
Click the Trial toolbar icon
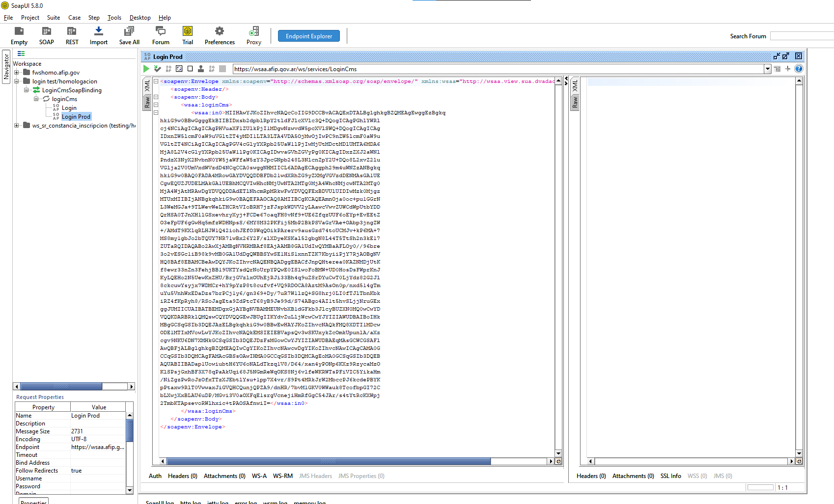(188, 36)
